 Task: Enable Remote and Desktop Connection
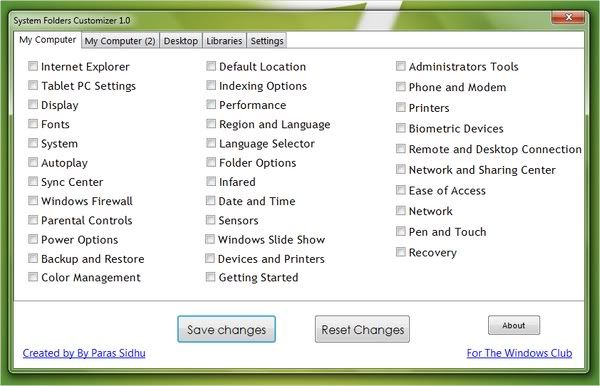click(x=401, y=149)
